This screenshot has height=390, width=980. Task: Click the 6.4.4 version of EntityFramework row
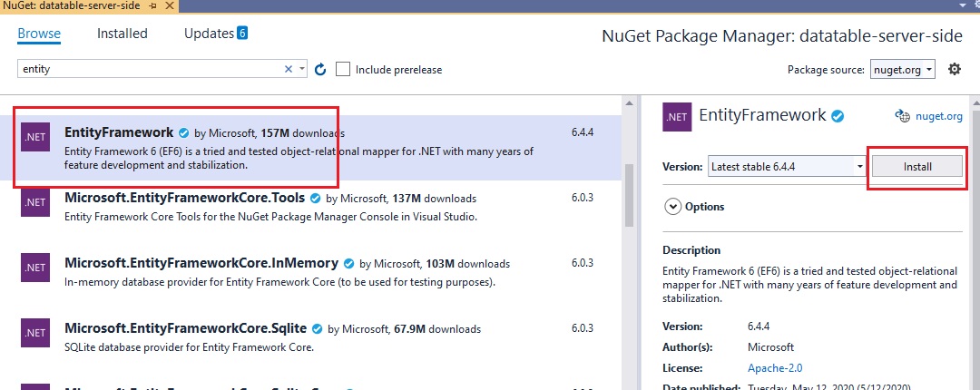582,133
